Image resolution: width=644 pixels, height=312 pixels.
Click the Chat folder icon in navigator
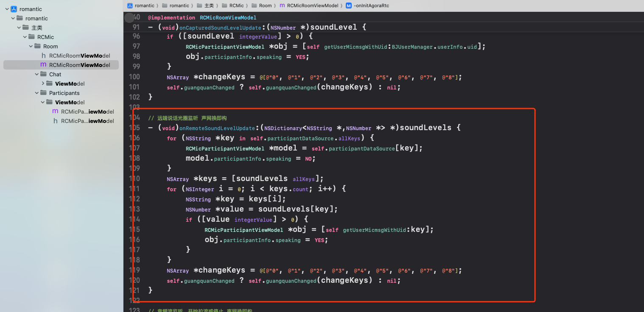pyautogui.click(x=43, y=74)
